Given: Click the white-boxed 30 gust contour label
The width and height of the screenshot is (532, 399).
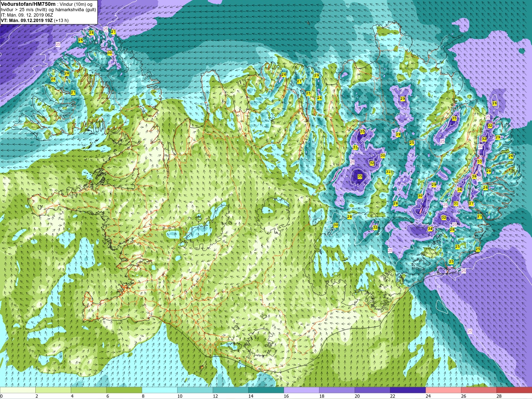Looking at the screenshot, I should [480, 146].
